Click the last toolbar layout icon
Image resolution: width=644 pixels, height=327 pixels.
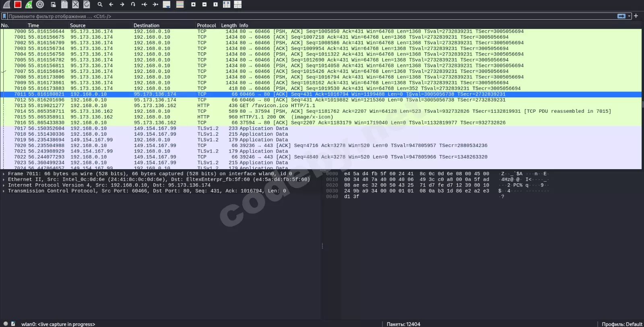coord(238,4)
